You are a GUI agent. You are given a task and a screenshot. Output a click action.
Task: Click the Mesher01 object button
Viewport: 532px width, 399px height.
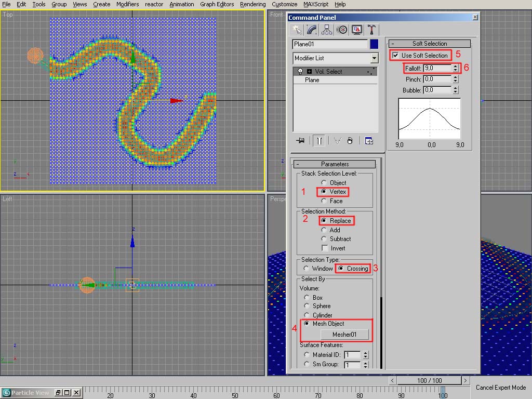tap(344, 335)
